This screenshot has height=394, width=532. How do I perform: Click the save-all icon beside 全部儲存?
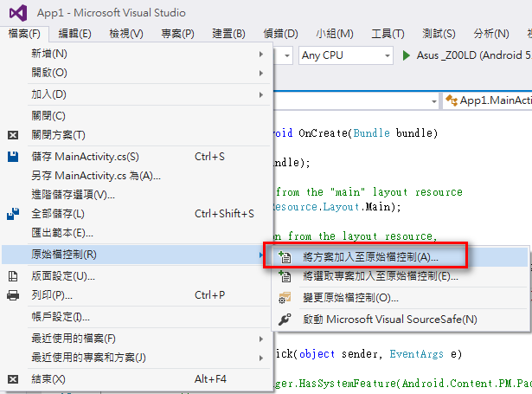[13, 213]
